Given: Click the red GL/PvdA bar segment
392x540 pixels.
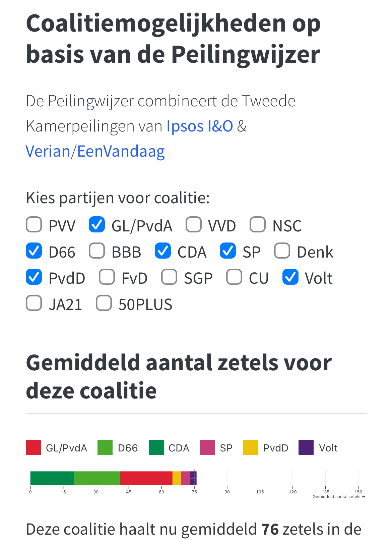Looking at the screenshot, I should [146, 478].
